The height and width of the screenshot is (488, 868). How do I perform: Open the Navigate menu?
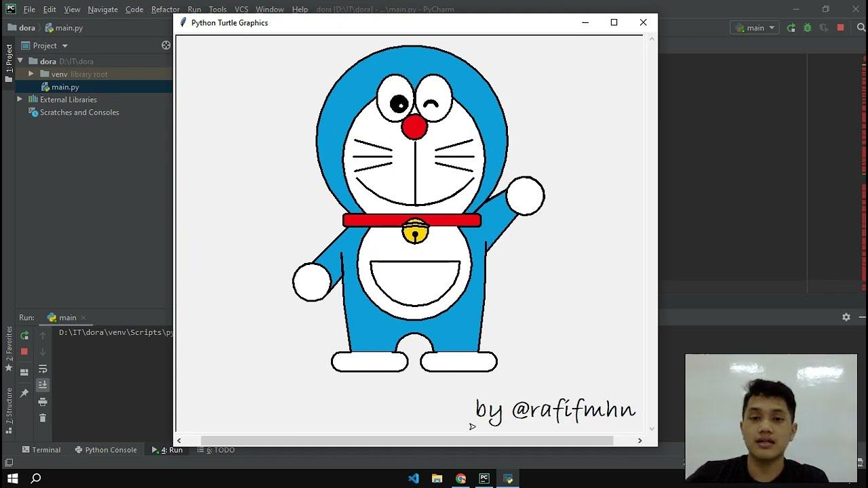[102, 9]
